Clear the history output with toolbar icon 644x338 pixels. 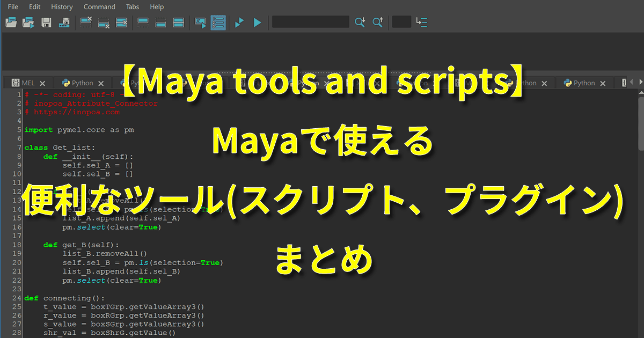[86, 23]
